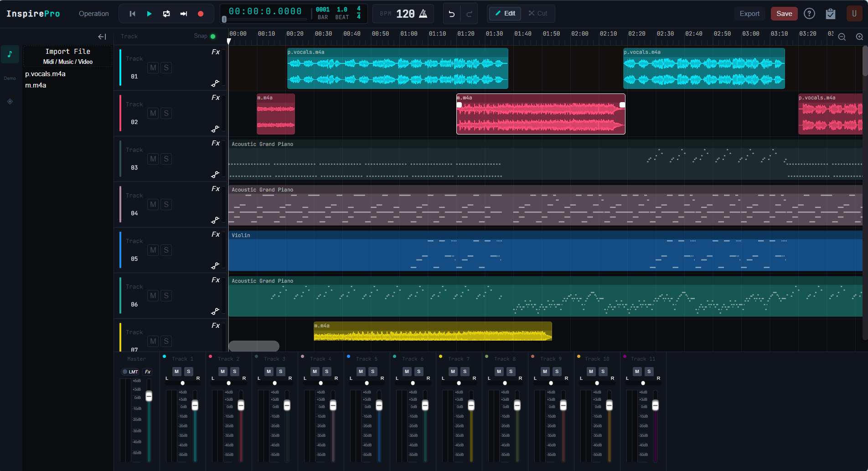Mute Track 11 in the mixer strip
The height and width of the screenshot is (471, 868).
click(x=637, y=372)
